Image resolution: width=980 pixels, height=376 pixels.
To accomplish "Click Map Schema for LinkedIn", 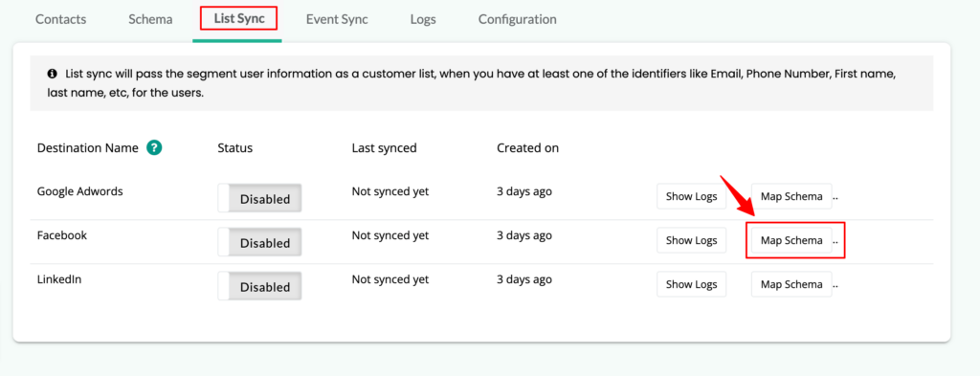I will [791, 284].
